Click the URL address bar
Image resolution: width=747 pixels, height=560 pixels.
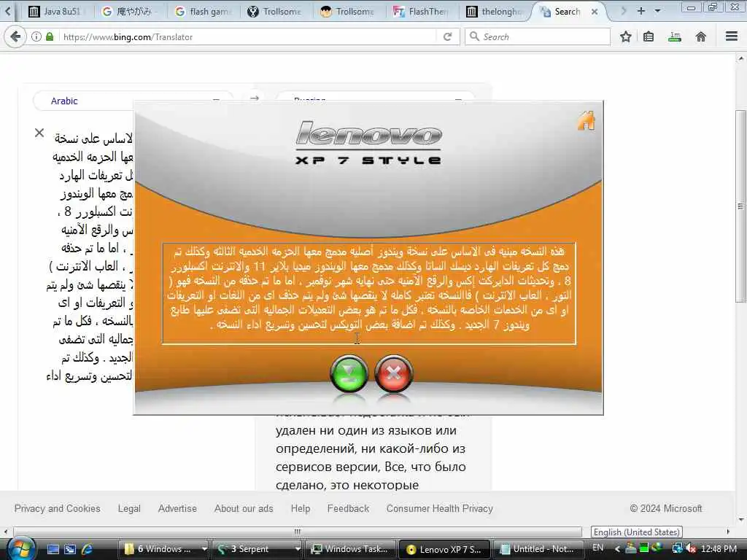coord(248,36)
